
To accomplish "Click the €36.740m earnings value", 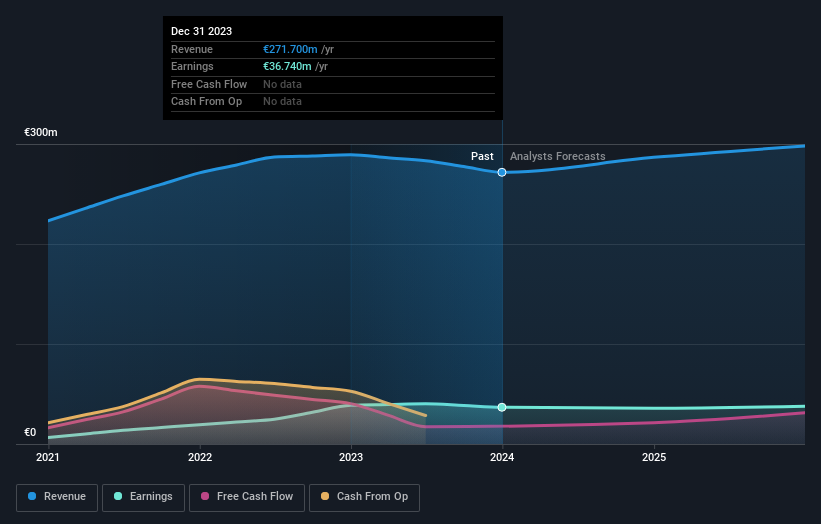I will [287, 66].
